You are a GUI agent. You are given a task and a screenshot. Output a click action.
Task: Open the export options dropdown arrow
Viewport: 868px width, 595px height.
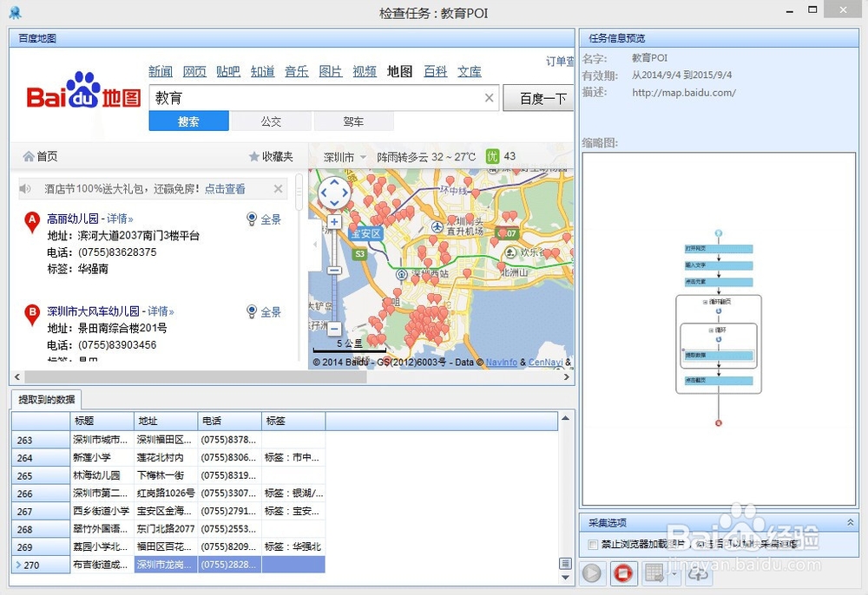pos(674,573)
